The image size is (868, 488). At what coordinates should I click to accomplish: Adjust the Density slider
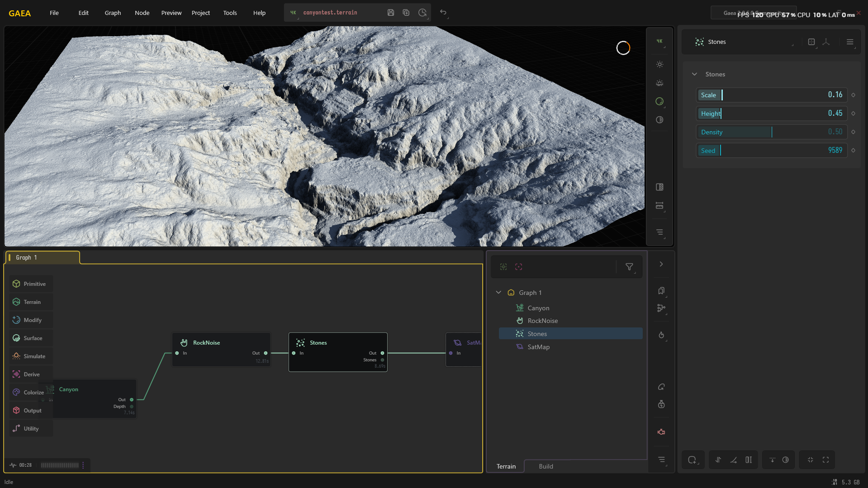pyautogui.click(x=772, y=132)
